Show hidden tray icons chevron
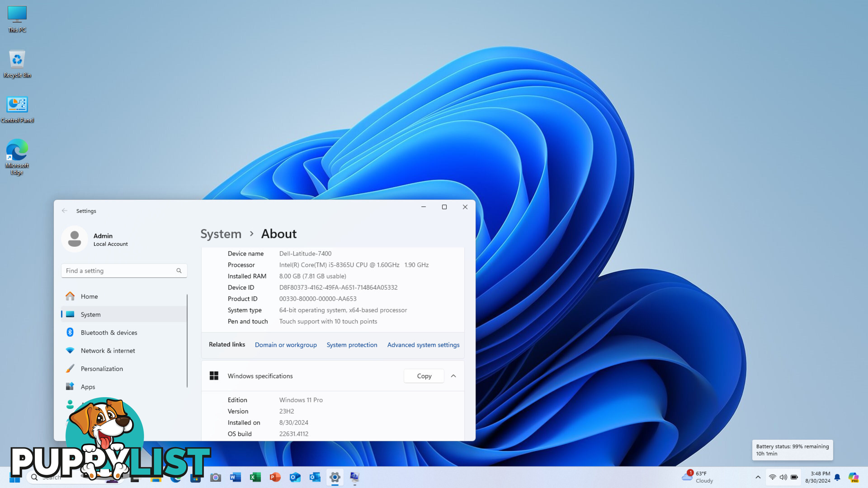 pyautogui.click(x=758, y=477)
